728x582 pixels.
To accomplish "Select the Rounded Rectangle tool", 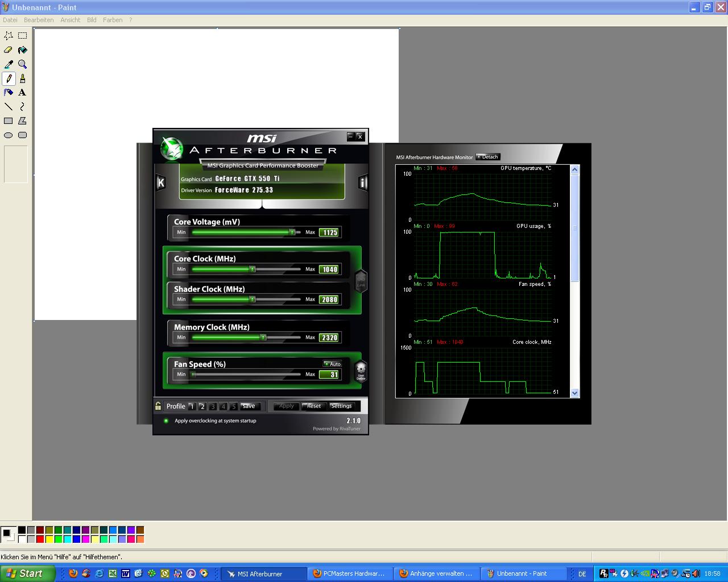I will 23,135.
